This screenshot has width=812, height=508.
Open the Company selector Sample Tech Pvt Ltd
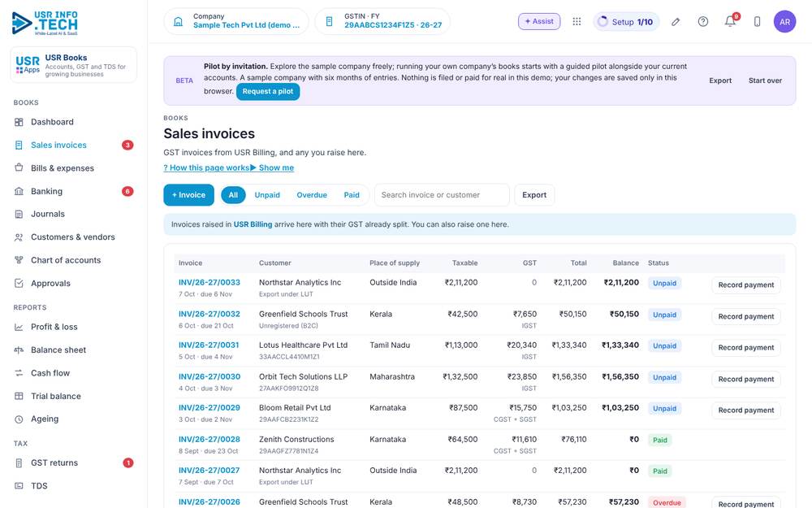(236, 21)
